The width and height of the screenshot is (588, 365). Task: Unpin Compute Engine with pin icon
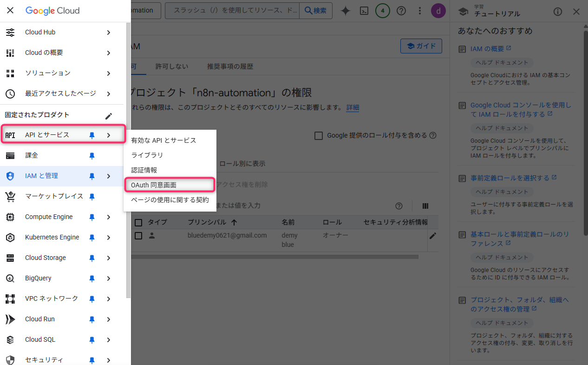coord(92,217)
